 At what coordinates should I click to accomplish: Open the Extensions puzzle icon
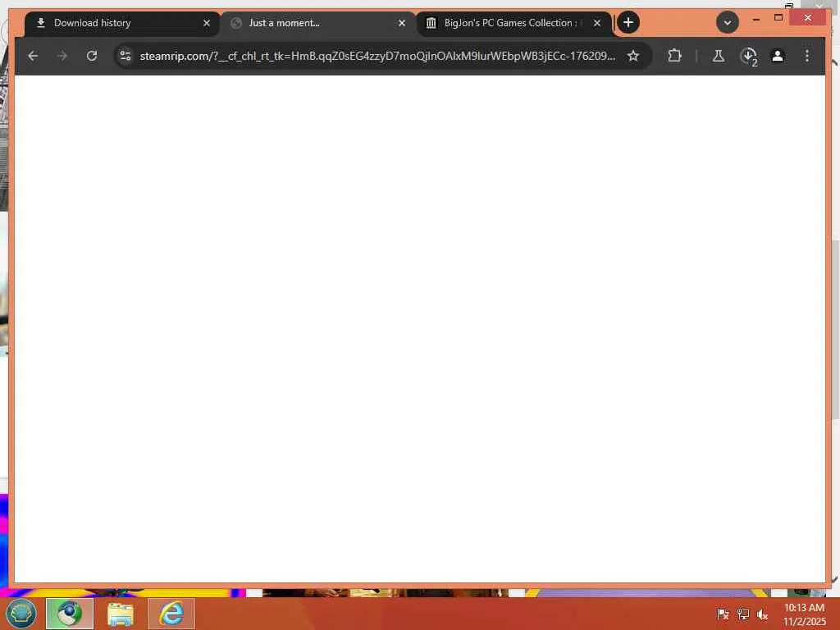(674, 56)
